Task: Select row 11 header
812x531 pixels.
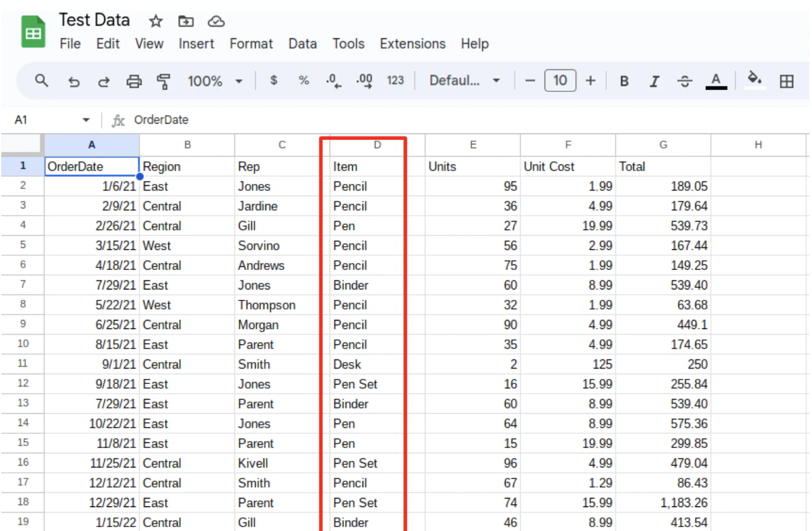Action: pyautogui.click(x=23, y=364)
